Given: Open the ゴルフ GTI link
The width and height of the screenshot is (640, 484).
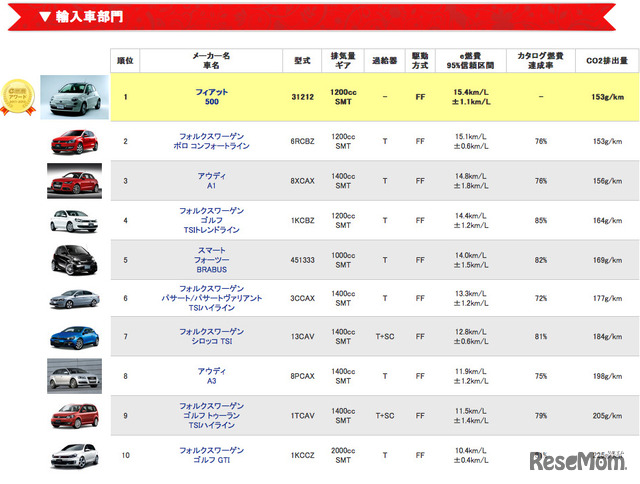Looking at the screenshot, I should 211,460.
